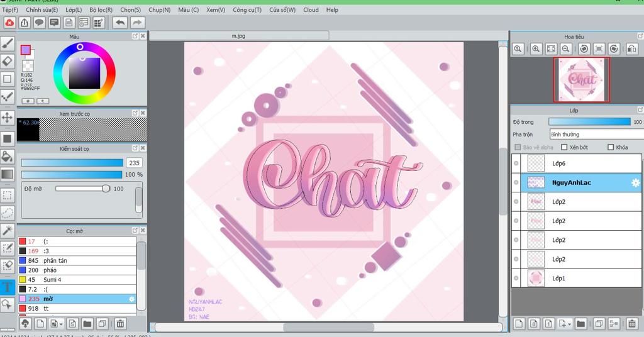This screenshot has height=337, width=644.
Task: Select the Select Eraser tool
Action: tap(8, 266)
